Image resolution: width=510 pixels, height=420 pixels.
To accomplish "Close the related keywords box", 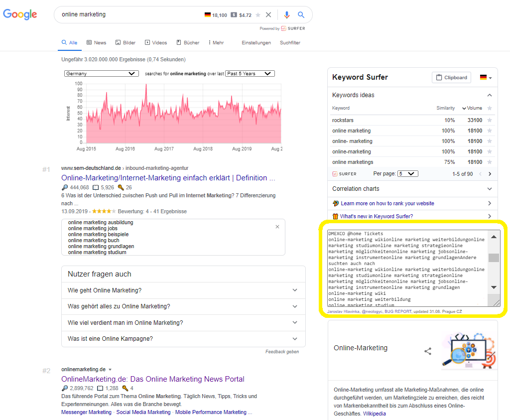I will point(277,227).
